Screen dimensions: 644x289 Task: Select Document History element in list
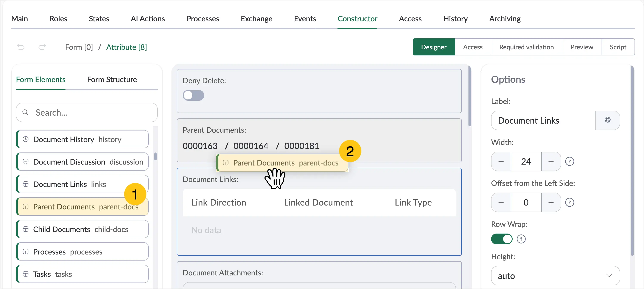click(x=82, y=139)
